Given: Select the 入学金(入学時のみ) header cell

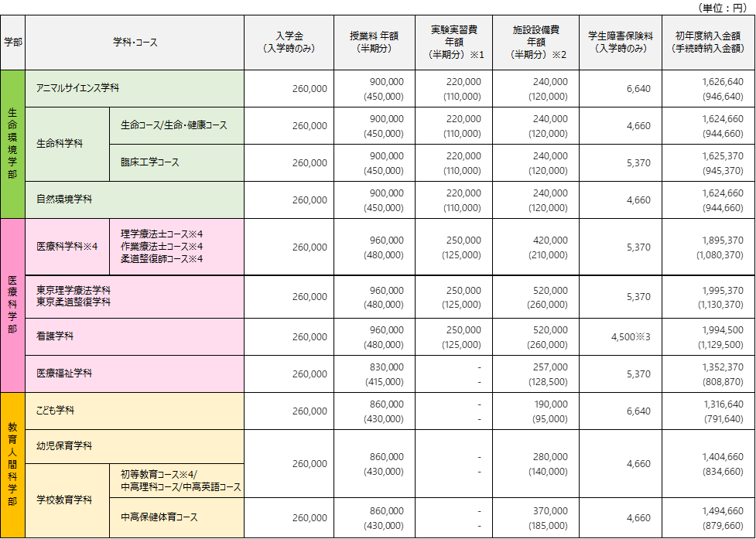Looking at the screenshot, I should (x=289, y=43).
